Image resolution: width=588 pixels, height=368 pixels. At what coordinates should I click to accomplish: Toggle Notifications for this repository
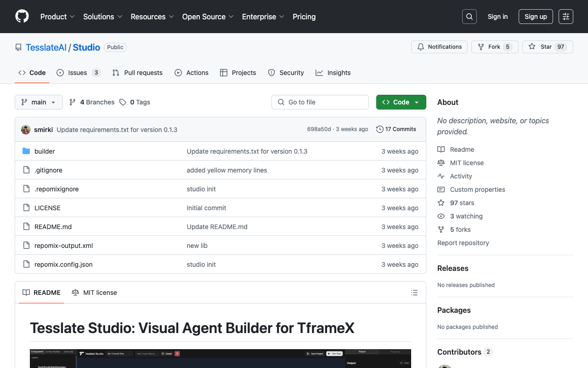(439, 46)
